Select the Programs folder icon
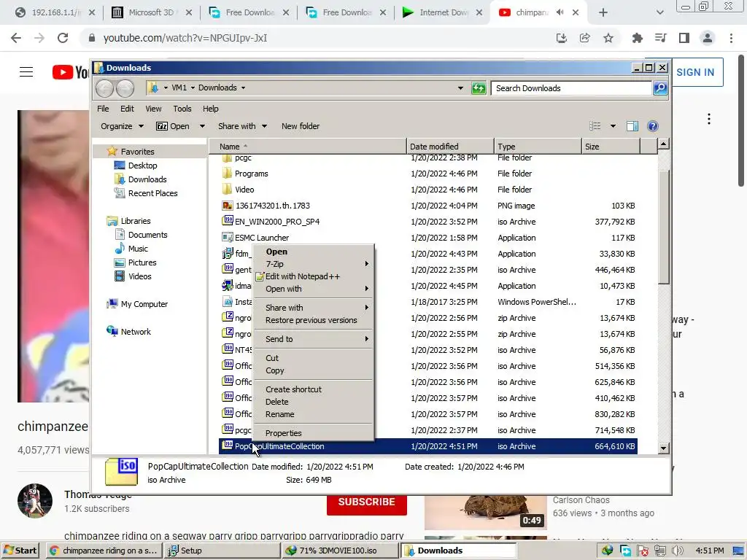 coord(227,174)
